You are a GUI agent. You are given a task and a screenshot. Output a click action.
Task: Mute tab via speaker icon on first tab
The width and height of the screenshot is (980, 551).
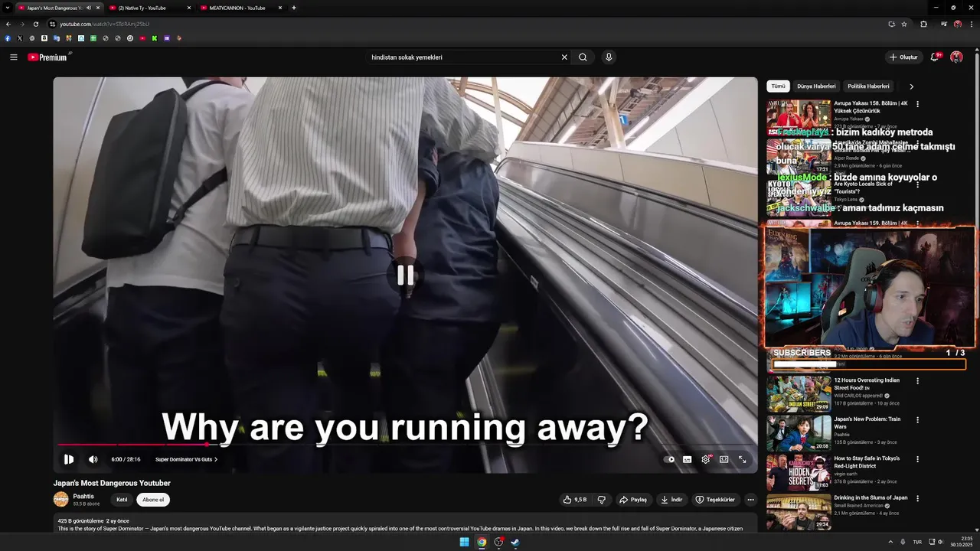pyautogui.click(x=89, y=8)
